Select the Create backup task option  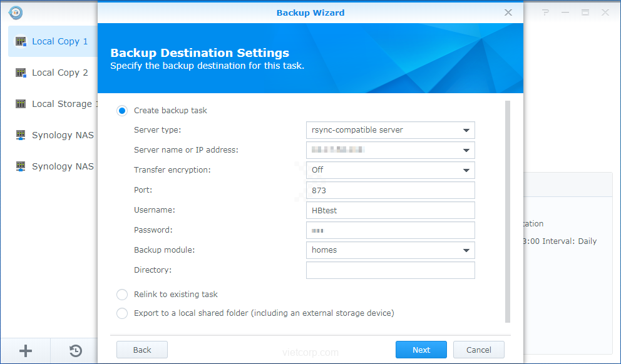[x=122, y=111]
